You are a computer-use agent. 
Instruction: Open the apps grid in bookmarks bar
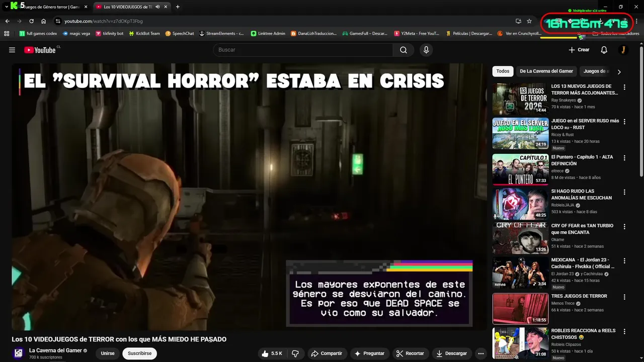click(7, 34)
